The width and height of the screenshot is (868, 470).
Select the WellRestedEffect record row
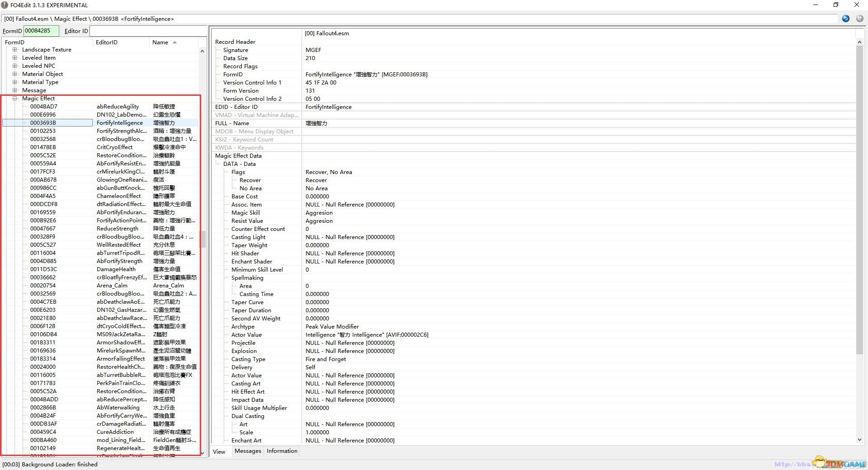pos(100,245)
